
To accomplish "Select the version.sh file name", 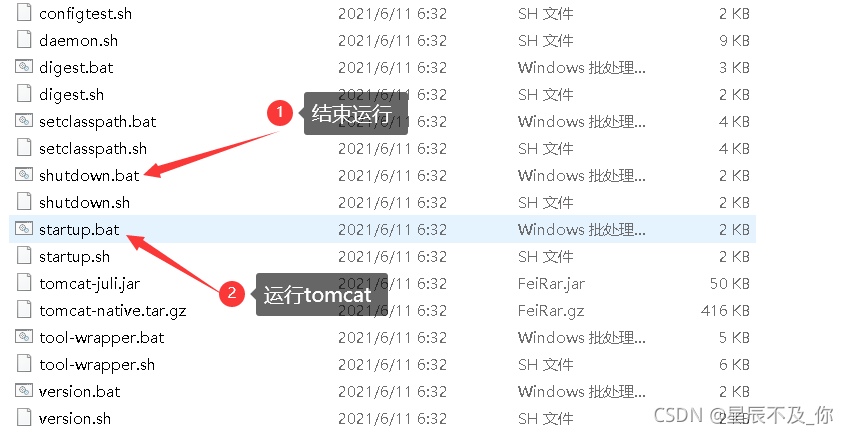I will click(75, 419).
